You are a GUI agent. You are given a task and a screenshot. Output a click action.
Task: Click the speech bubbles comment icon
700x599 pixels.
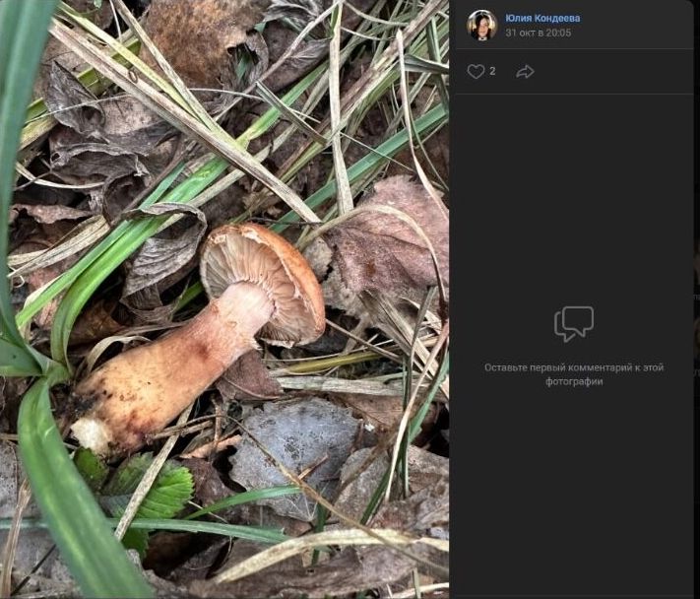(x=574, y=323)
